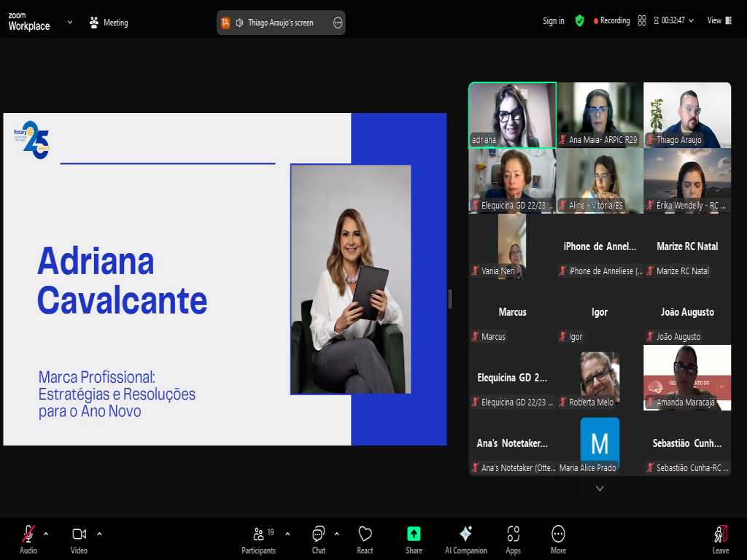Expand Zoom Workplace dropdown chevron
This screenshot has width=747, height=560.
(x=70, y=22)
